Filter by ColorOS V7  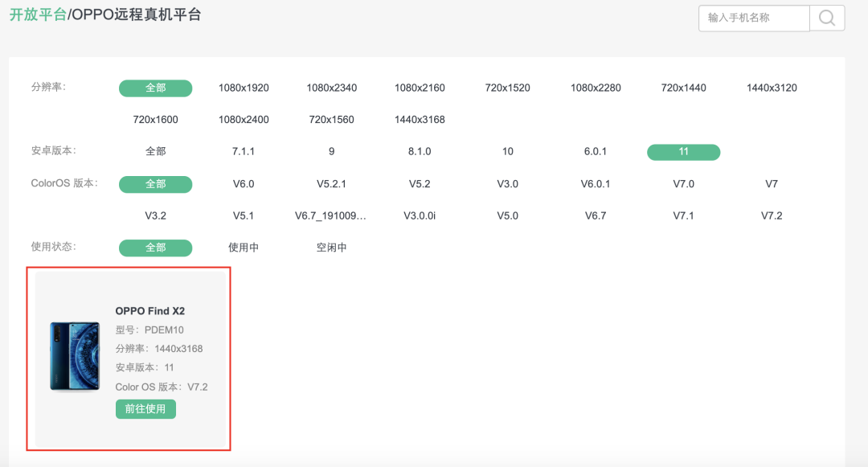(772, 184)
